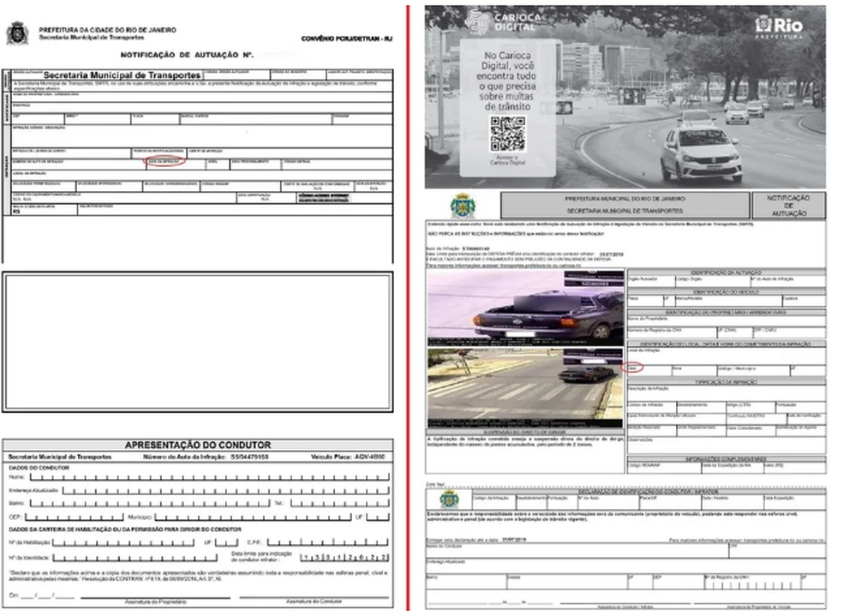Click the colored city crest beside the header
The height and width of the screenshot is (616, 843).
point(461,206)
